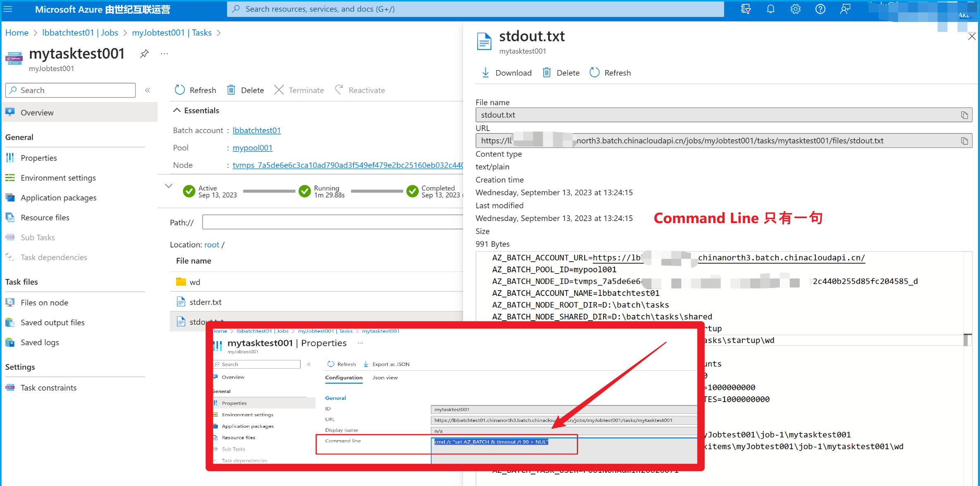Viewport: 980px width, 486px height.
Task: Click the copy icon next to File name
Action: point(964,115)
